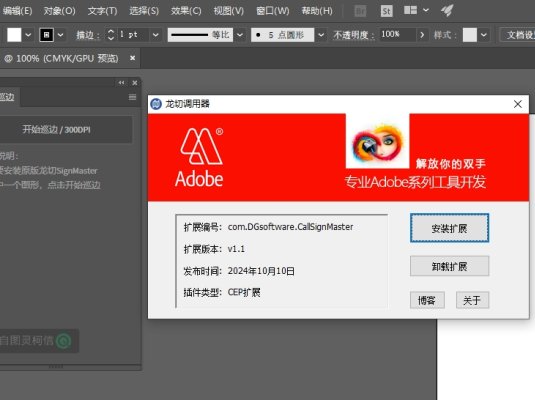Click the 关于 about button
The image size is (535, 400).
click(x=472, y=300)
